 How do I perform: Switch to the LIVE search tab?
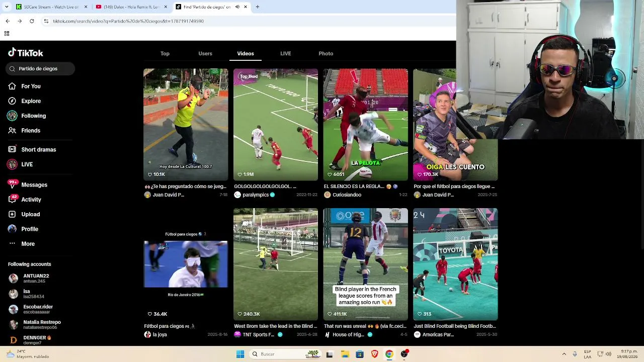click(286, 54)
